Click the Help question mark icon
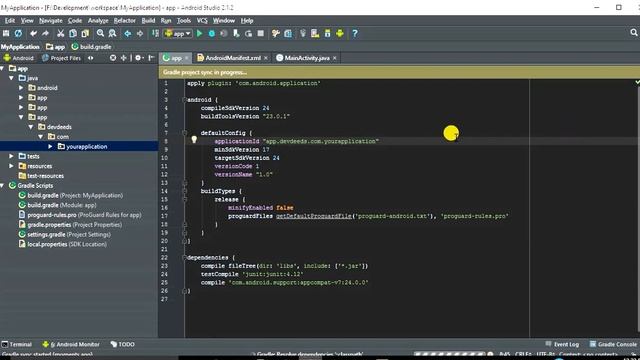This screenshot has height=360, width=640. coord(355,33)
